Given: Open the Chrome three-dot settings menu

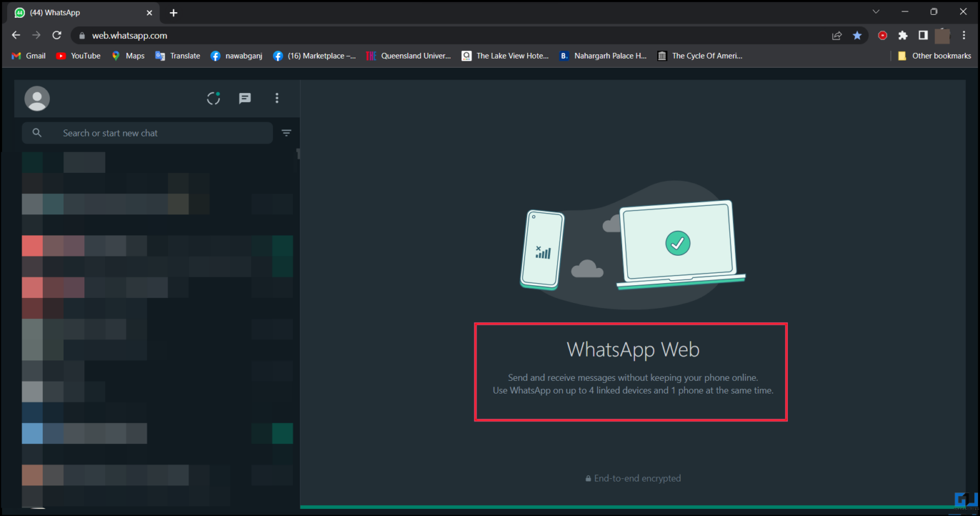Looking at the screenshot, I should click(964, 35).
